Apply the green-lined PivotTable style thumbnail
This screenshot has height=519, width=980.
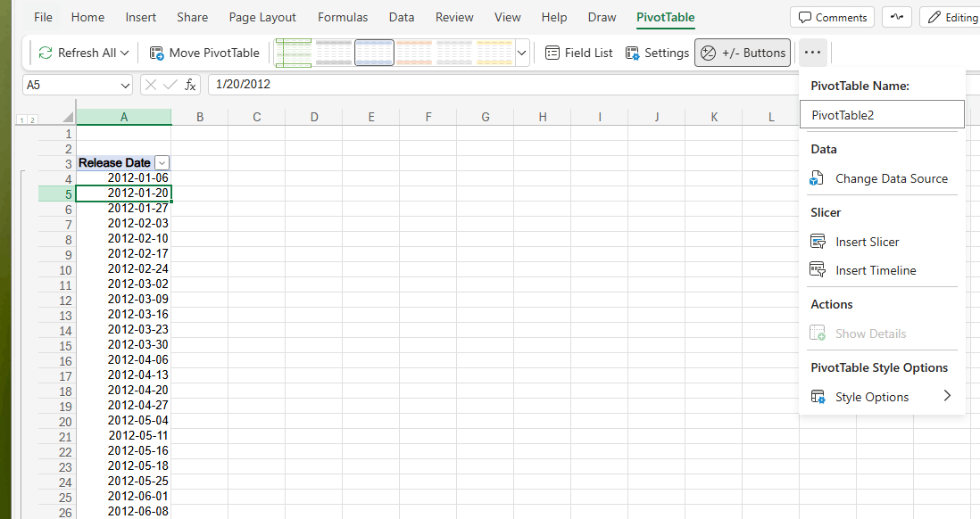coord(294,54)
